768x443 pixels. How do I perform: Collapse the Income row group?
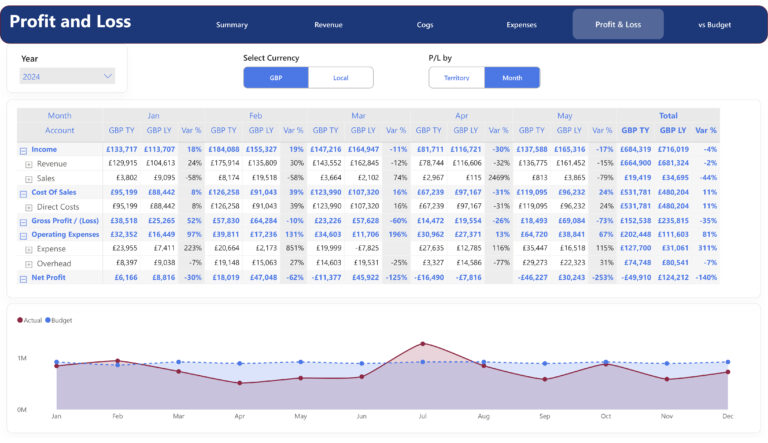coord(23,150)
